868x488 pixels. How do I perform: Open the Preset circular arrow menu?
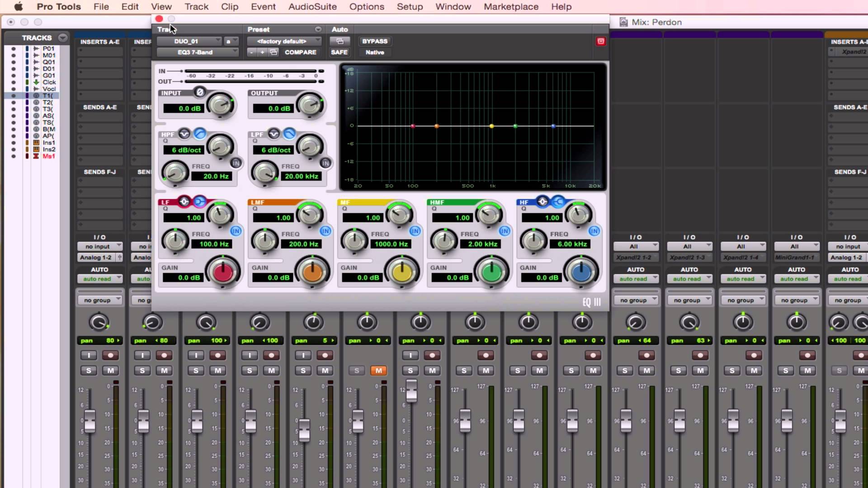[318, 29]
